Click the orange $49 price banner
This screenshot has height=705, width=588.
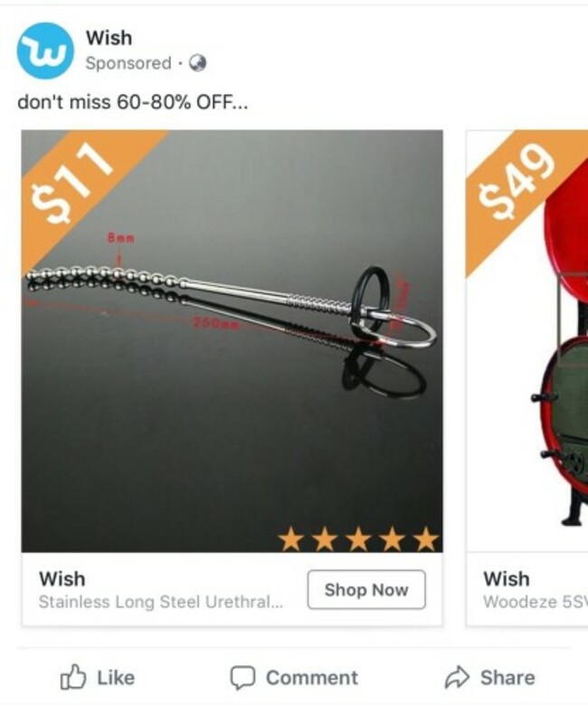tap(517, 185)
